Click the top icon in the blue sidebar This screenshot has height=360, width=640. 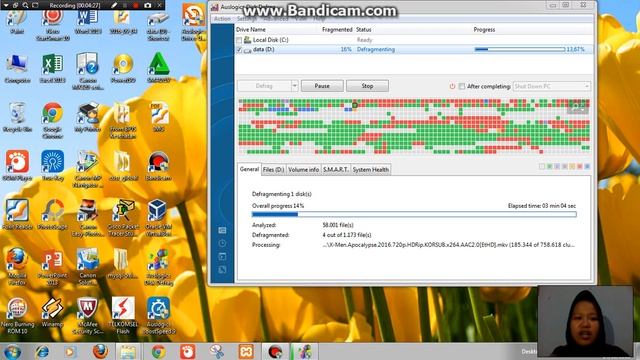[222, 231]
